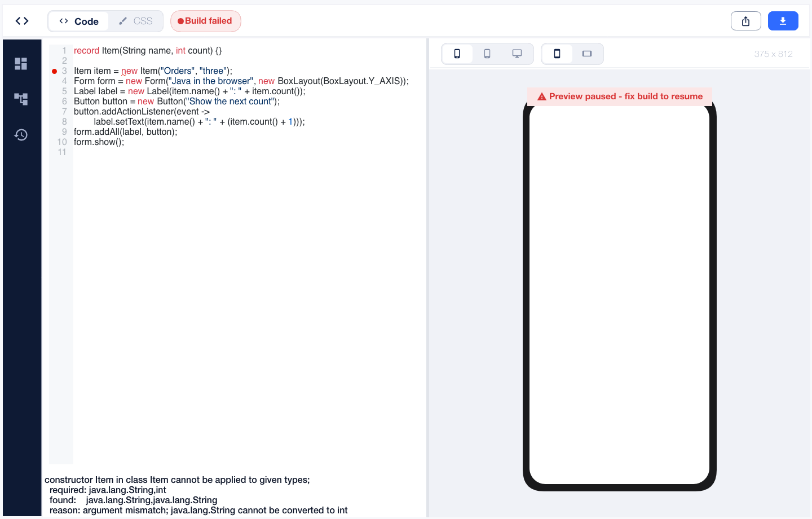Click line number 11 in gutter
The image size is (812, 519).
62,152
